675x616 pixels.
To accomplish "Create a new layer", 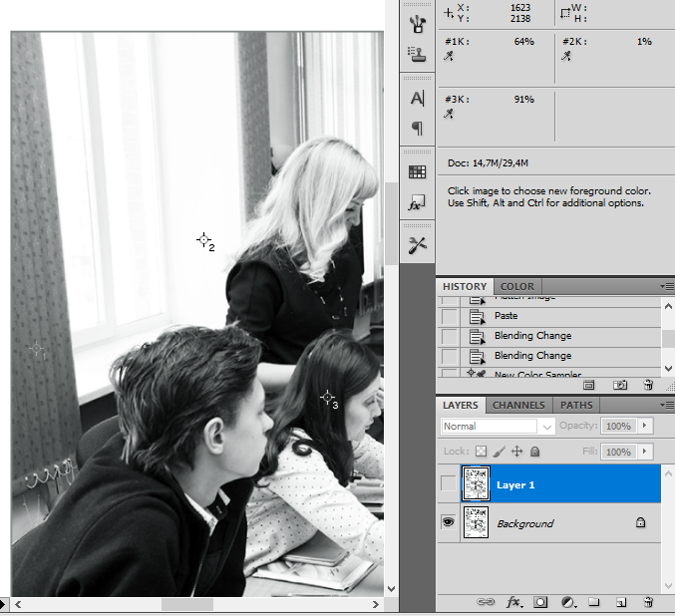I will pos(621,602).
